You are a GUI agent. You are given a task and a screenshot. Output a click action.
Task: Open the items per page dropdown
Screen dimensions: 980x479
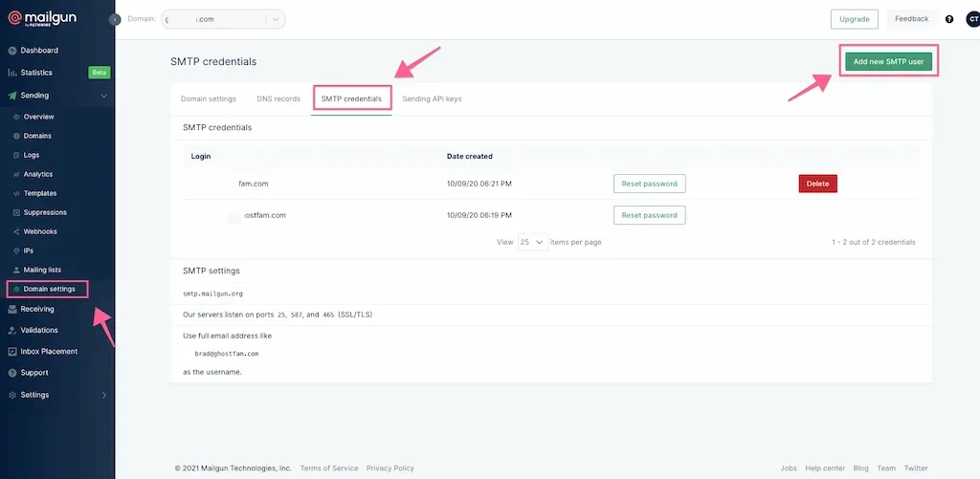[532, 242]
